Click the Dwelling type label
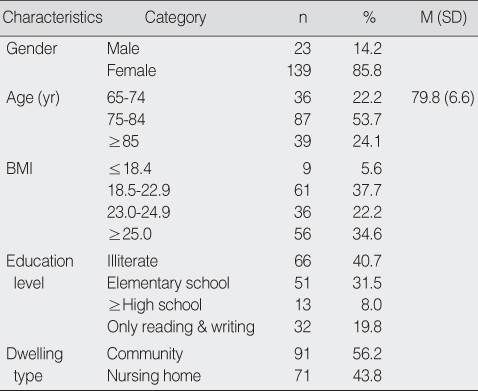Viewport: 478px width, 391px height. (34, 365)
